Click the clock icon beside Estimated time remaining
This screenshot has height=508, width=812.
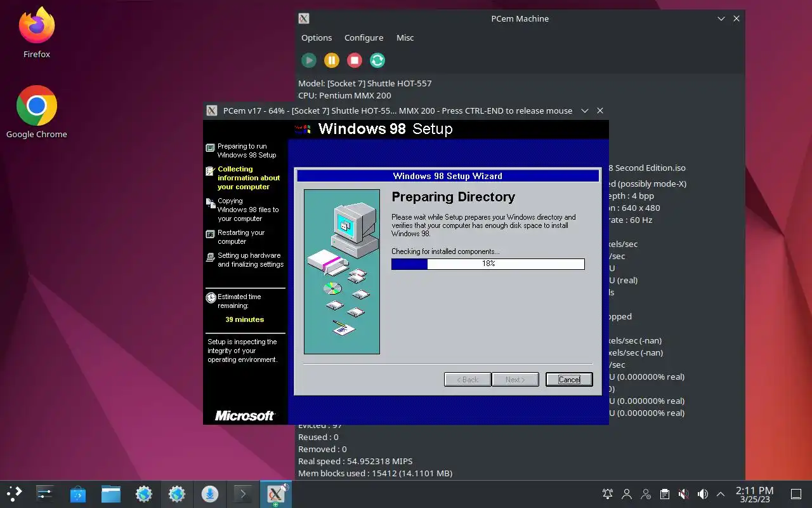click(211, 298)
